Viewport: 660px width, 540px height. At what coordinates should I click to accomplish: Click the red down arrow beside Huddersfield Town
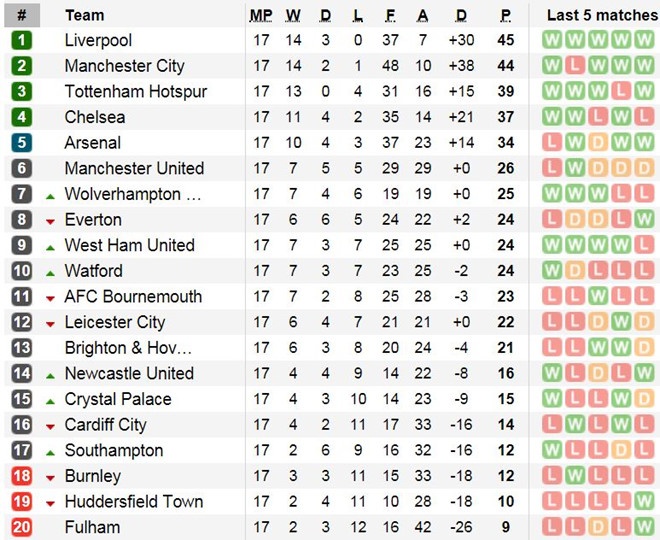click(50, 502)
